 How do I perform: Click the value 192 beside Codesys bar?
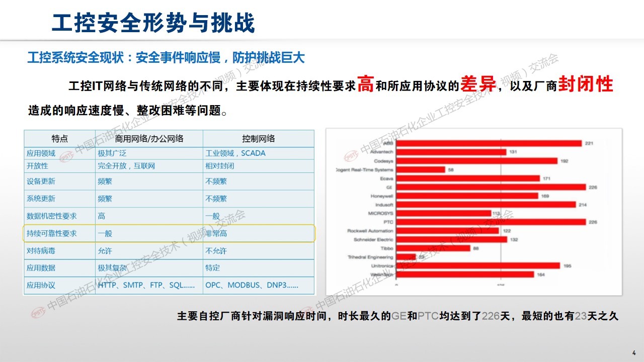tap(564, 161)
